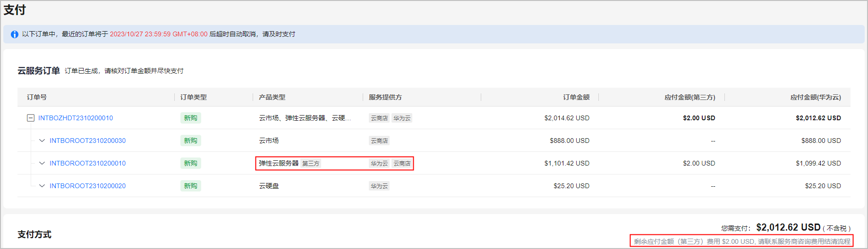Click 云商店 tag in 云市场 row
The height and width of the screenshot is (249, 868).
click(379, 141)
